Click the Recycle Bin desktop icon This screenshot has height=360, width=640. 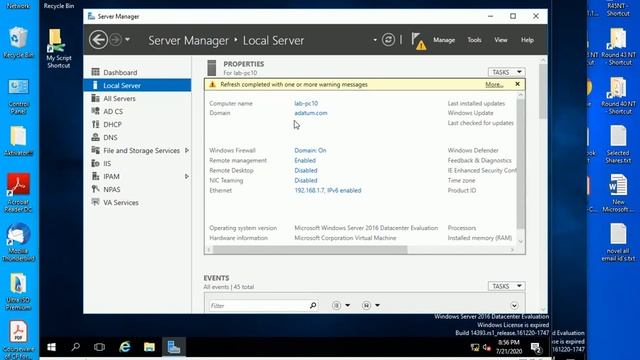[18, 42]
